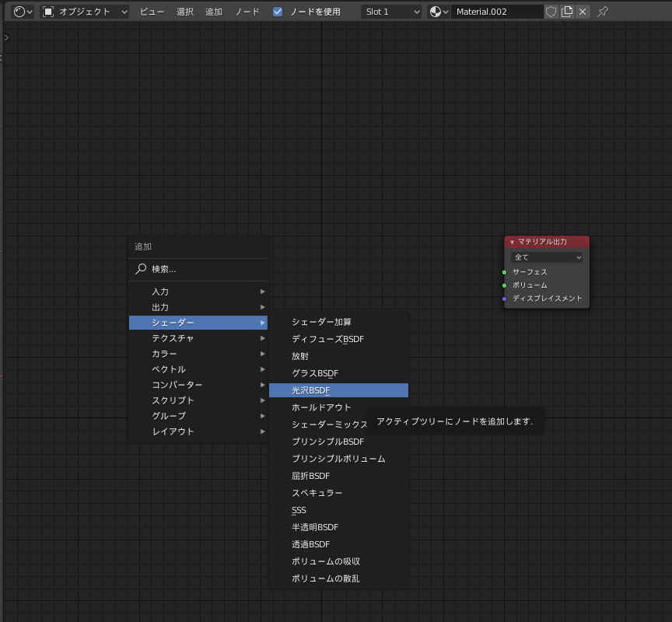Expand the ベクトル submenu
The width and height of the screenshot is (672, 622).
198,369
